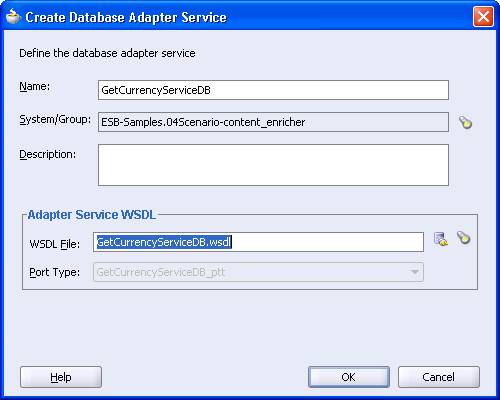
Task: Click the "Port Type:" label
Action: pos(55,272)
